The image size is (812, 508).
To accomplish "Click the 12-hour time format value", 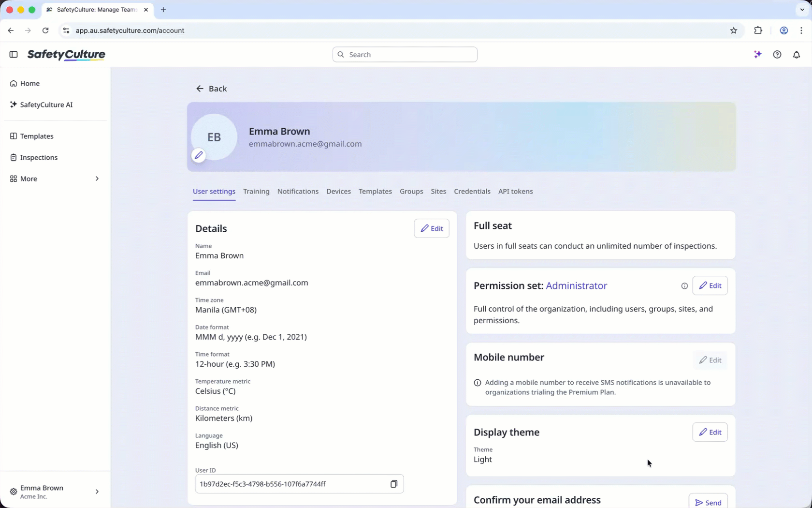I will pos(235,364).
